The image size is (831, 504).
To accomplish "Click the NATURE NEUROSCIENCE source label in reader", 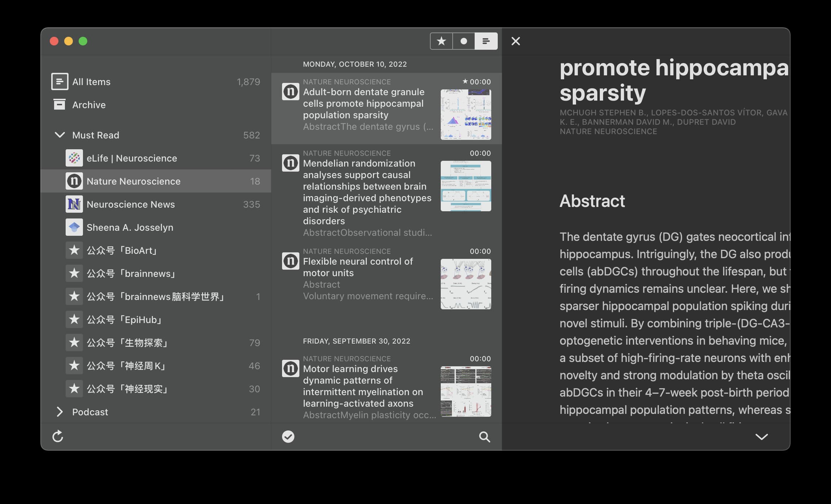I will coord(608,132).
